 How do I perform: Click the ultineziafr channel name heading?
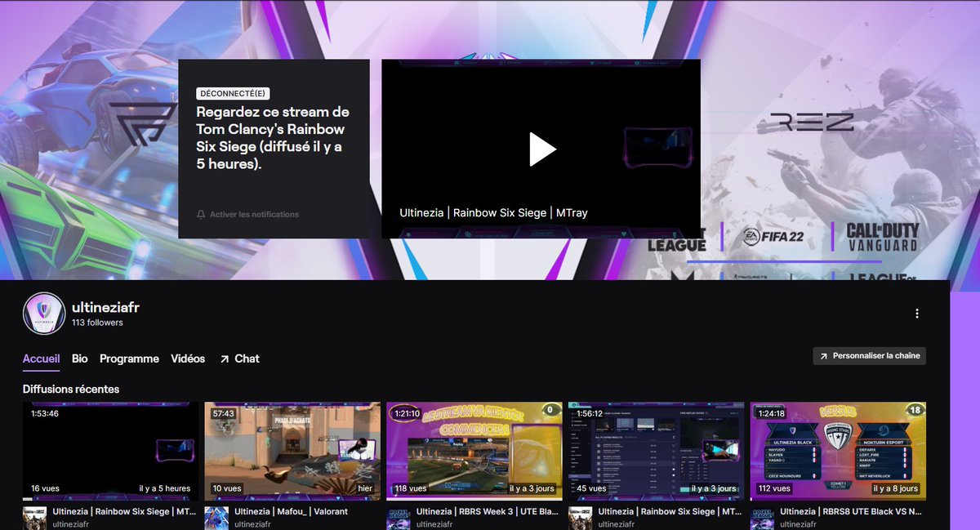tap(107, 307)
